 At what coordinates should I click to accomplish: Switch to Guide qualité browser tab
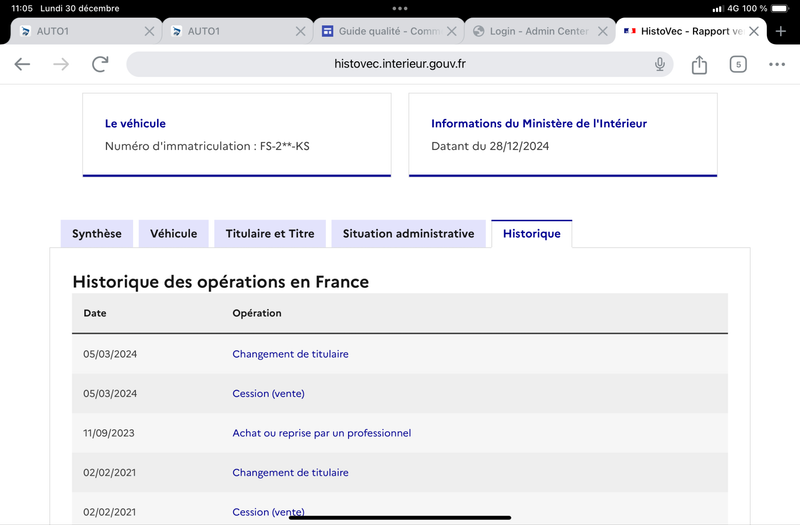click(x=388, y=32)
